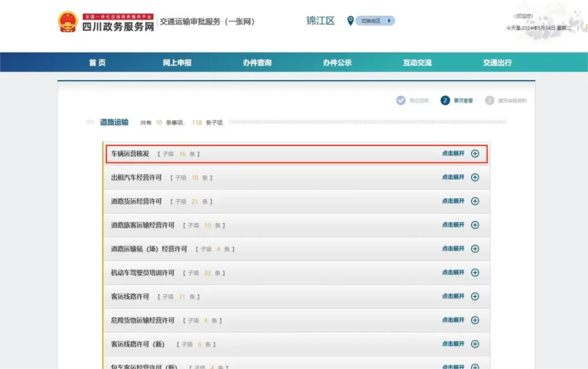
Task: Expand 客运线路许可（新） via 点击展开
Action: click(453, 344)
